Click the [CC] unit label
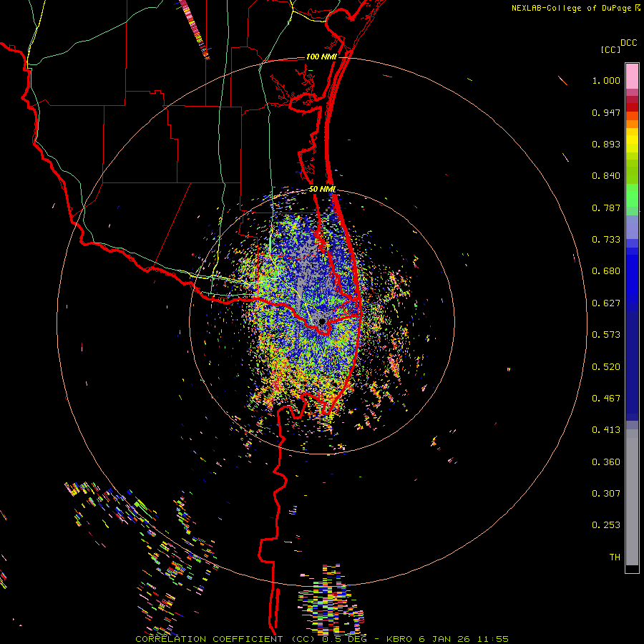Screen dimensions: 644x644 click(610, 49)
